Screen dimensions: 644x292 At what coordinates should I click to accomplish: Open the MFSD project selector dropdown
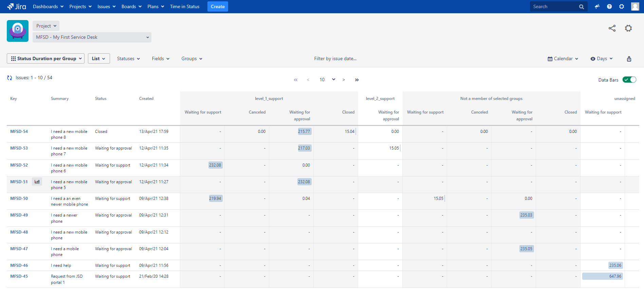click(x=92, y=37)
